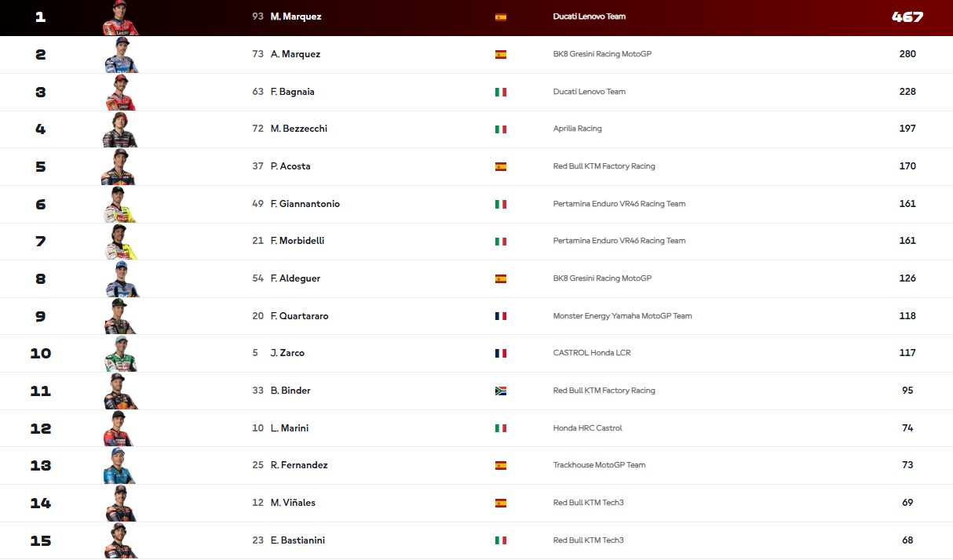Image resolution: width=953 pixels, height=560 pixels.
Task: Click the Spanish flag beside M. Viñales
Action: [501, 503]
